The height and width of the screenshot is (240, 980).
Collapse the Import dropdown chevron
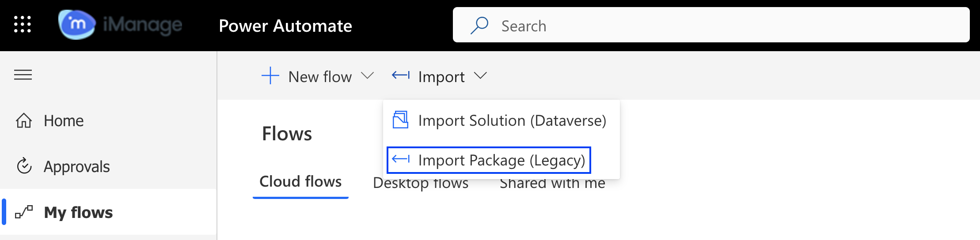point(480,76)
